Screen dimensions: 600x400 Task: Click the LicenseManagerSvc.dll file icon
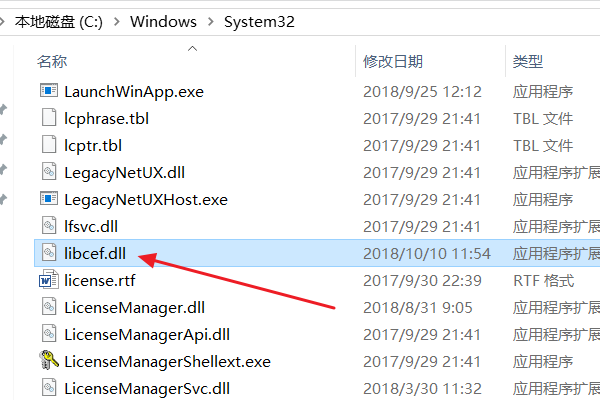[x=49, y=388]
